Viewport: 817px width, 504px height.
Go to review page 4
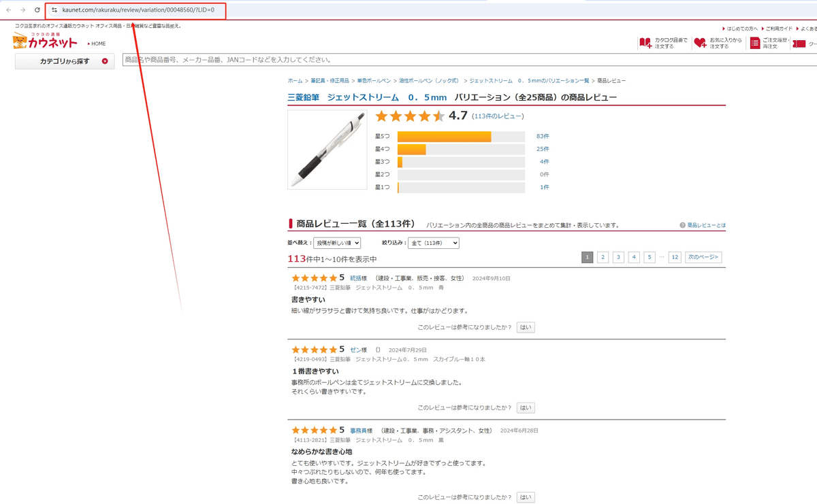click(634, 257)
